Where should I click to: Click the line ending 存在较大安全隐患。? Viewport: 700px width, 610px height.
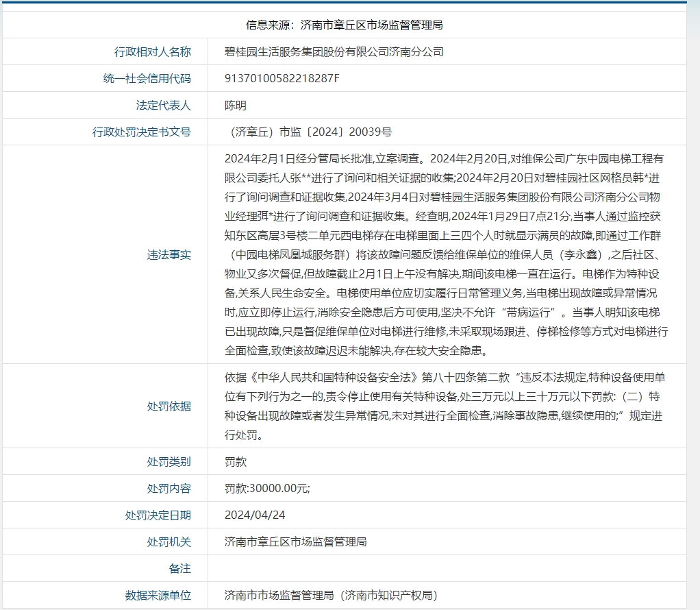click(356, 350)
